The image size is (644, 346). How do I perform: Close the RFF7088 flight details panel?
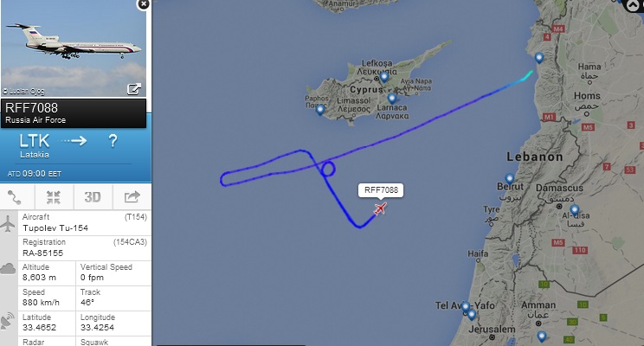point(144,4)
